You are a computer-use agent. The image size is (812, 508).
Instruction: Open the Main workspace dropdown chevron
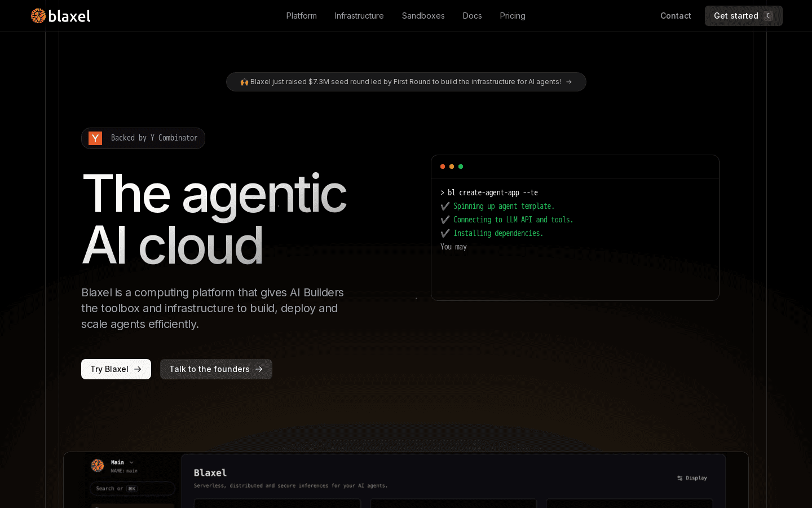pos(131,462)
